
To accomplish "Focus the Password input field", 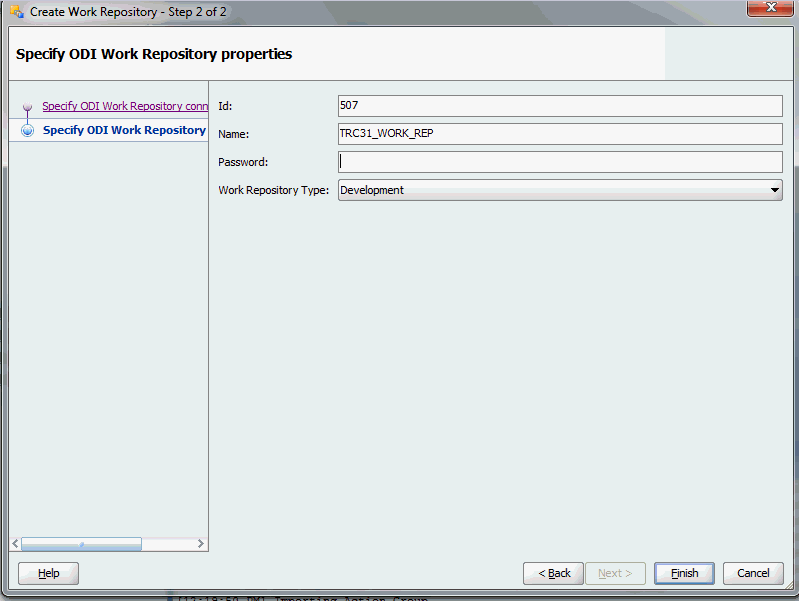I will pyautogui.click(x=560, y=162).
